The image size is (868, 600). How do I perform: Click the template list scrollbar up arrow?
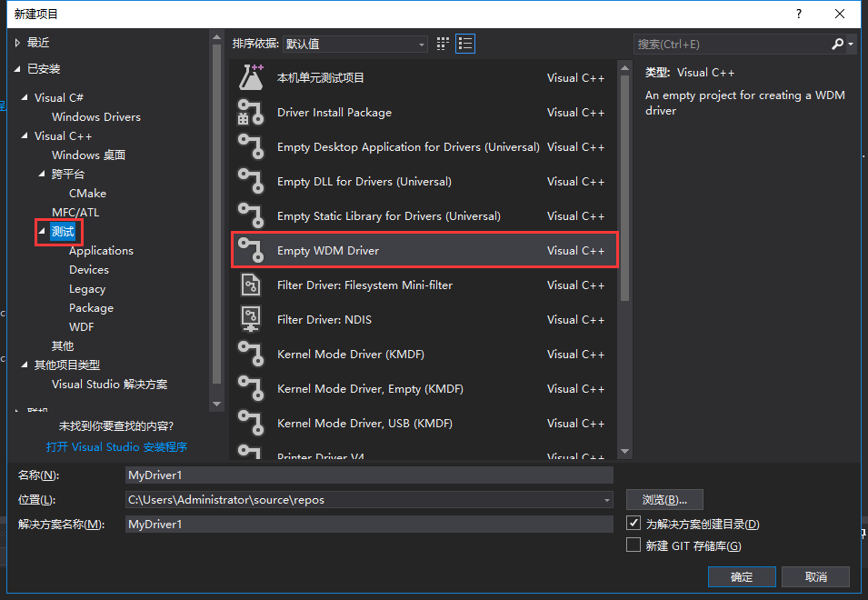[x=625, y=68]
